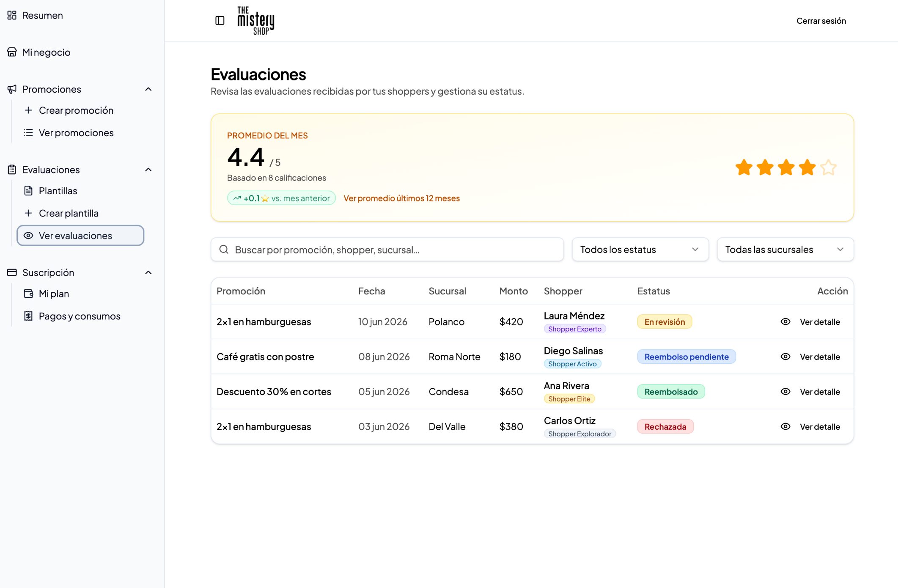Click the Mi negocio store icon
898x588 pixels.
pos(12,52)
